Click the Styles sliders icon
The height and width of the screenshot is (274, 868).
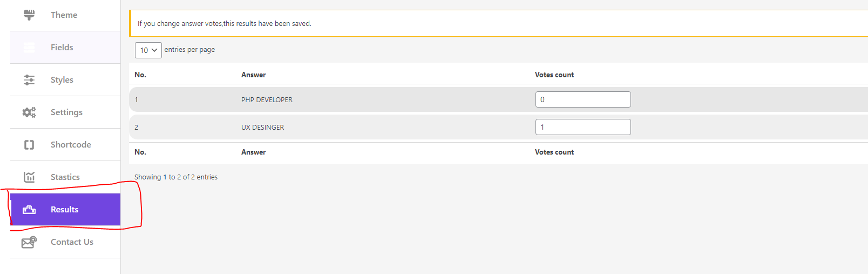tap(29, 80)
